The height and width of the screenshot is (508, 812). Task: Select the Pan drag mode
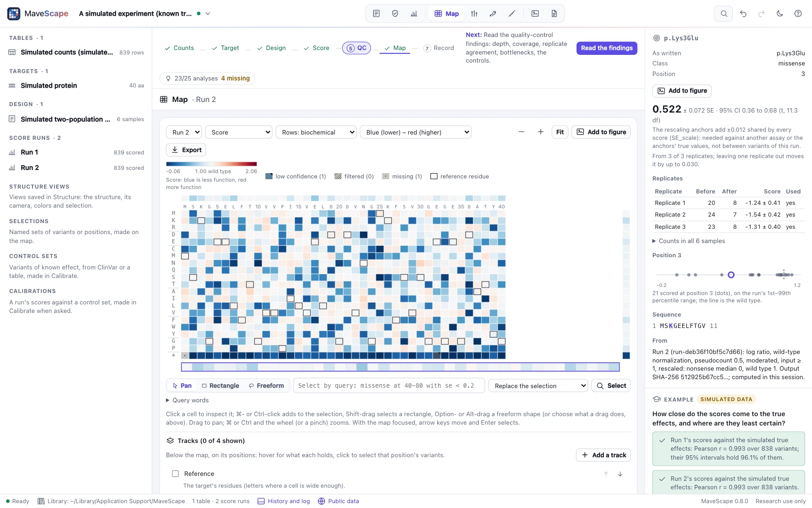[x=182, y=386]
